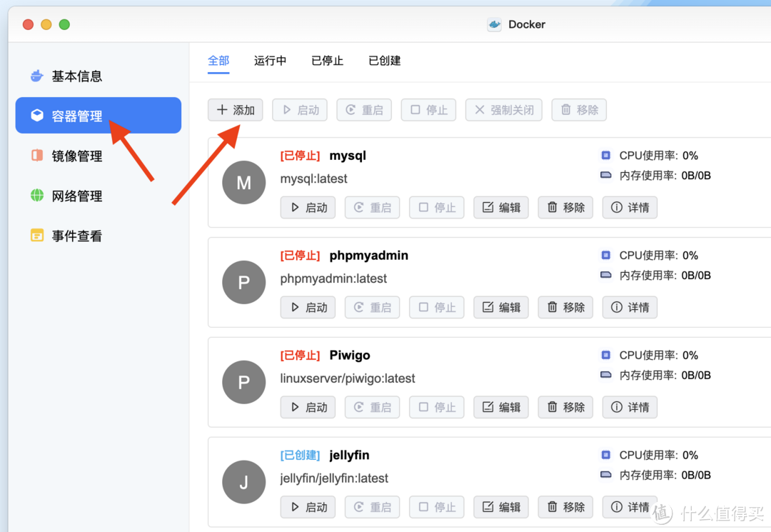Switch to the 运行中 tab
Viewport: 771px width, 532px height.
tap(270, 61)
